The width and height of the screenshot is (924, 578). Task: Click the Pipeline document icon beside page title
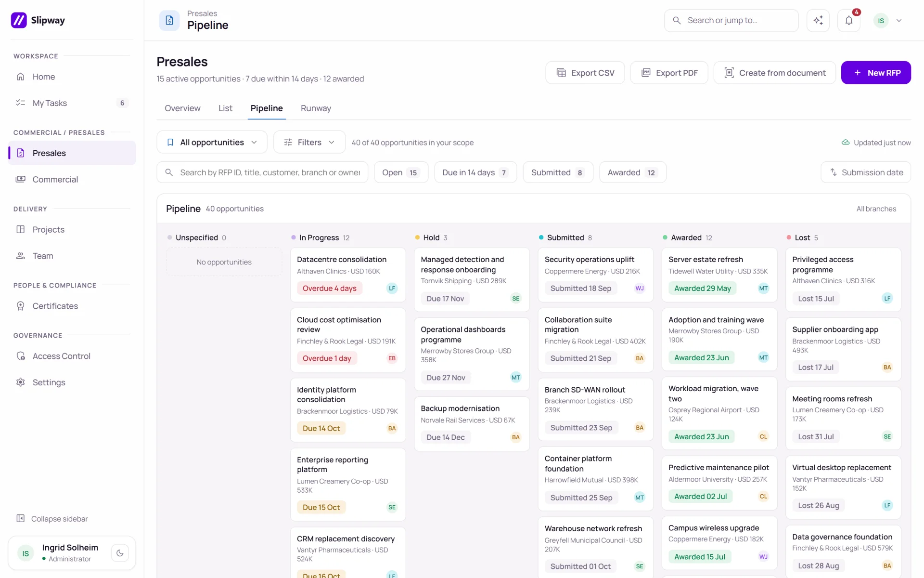pos(169,20)
